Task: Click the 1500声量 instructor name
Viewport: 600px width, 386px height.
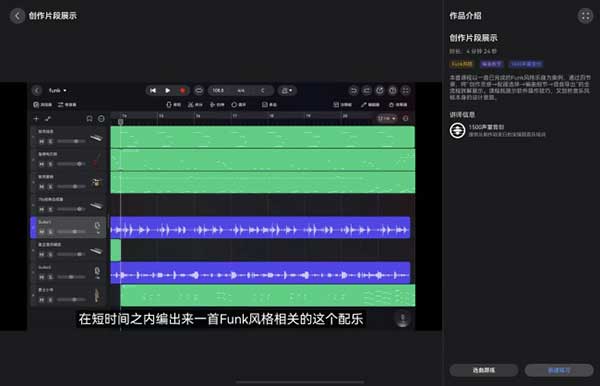Action: [x=486, y=127]
